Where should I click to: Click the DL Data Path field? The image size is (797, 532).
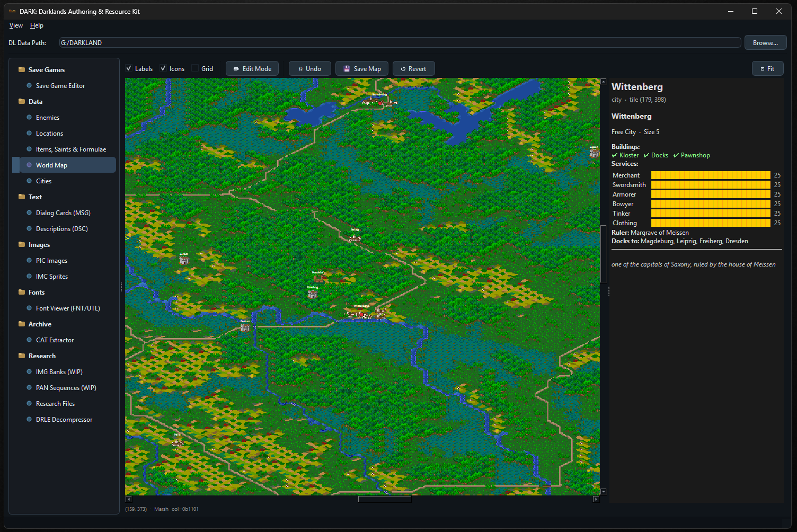coord(400,42)
